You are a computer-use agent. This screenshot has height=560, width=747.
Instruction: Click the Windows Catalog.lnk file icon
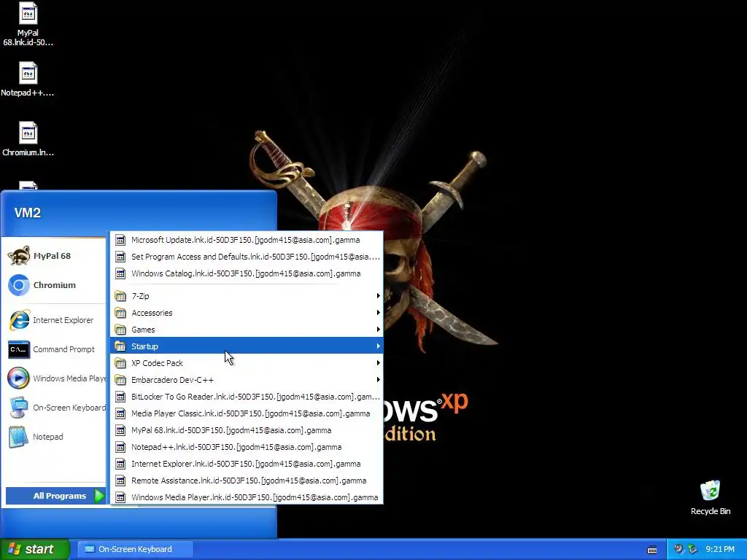120,273
